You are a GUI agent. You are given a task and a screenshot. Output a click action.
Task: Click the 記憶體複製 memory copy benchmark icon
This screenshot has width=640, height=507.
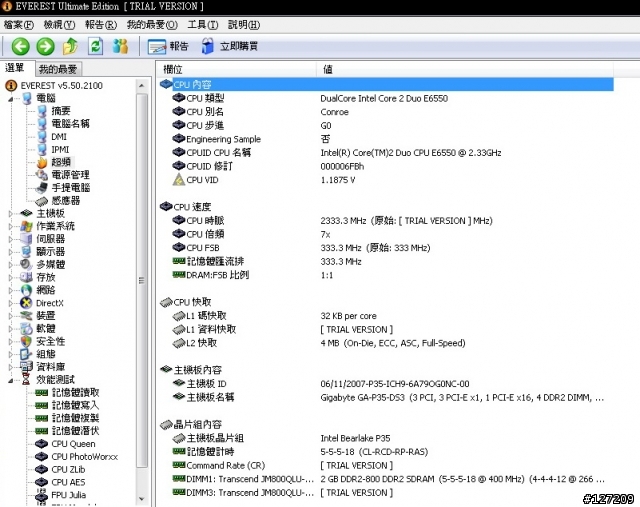click(x=42, y=418)
